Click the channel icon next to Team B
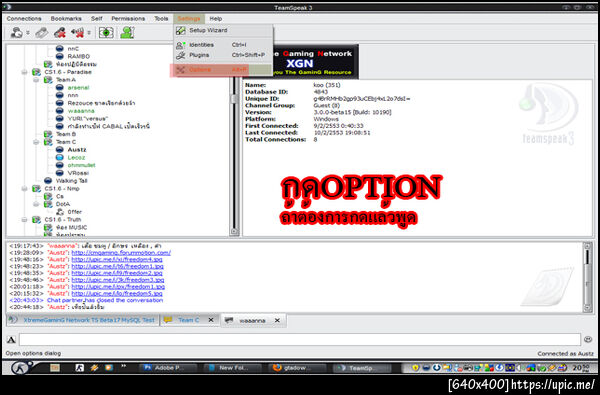 tap(48, 134)
